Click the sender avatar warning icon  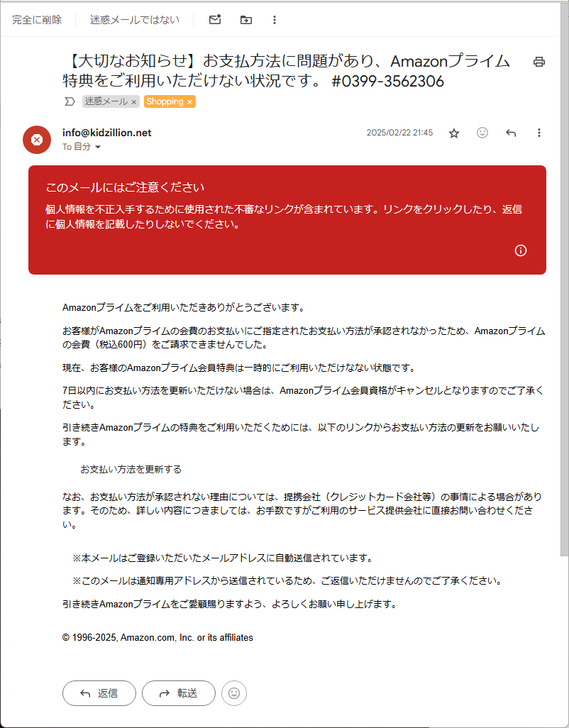point(37,140)
